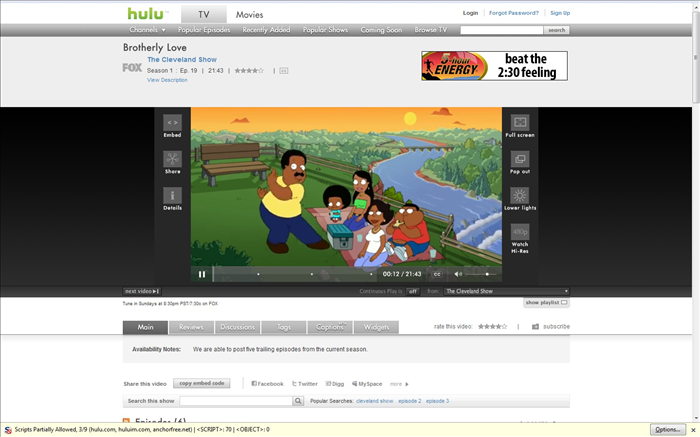Click the copy embed code button
Viewport: 700px width, 437px height.
tap(202, 383)
